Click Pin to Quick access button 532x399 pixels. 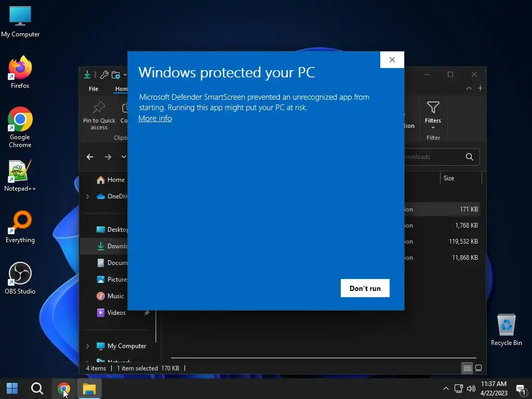[99, 116]
